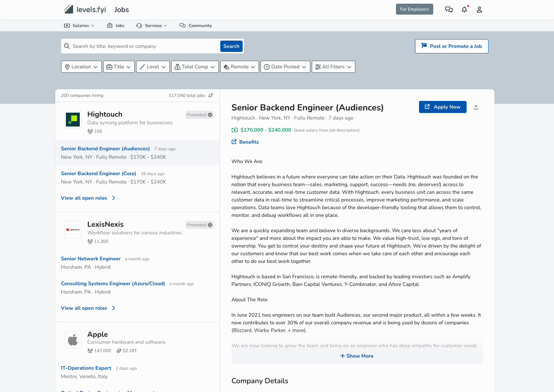View all open roles at Hightouch

click(88, 198)
